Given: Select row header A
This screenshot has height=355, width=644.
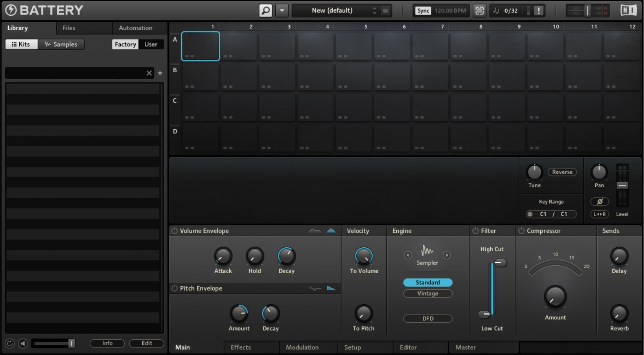Looking at the screenshot, I should tap(175, 39).
